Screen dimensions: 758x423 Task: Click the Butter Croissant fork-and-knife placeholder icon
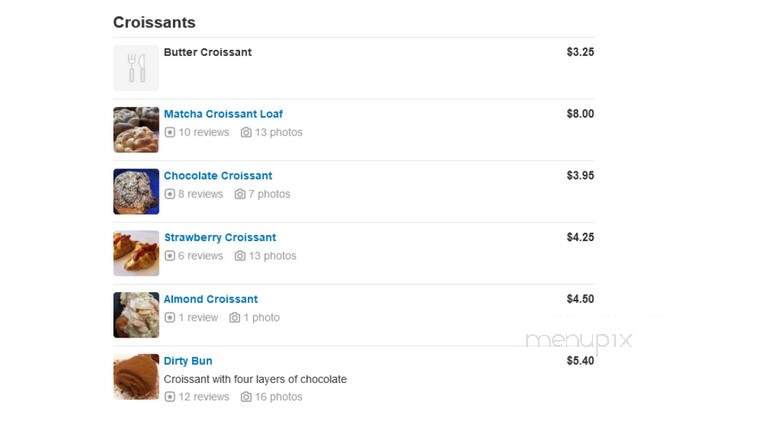point(136,68)
